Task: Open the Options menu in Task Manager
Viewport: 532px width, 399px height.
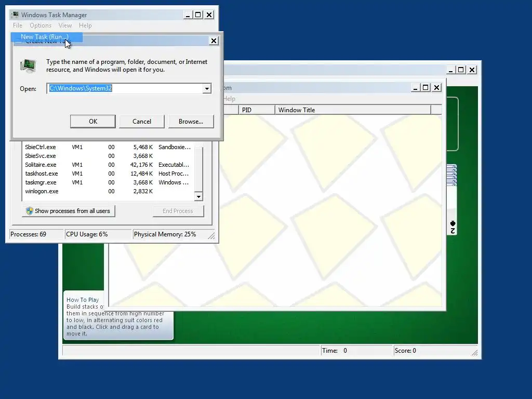Action: pos(41,25)
